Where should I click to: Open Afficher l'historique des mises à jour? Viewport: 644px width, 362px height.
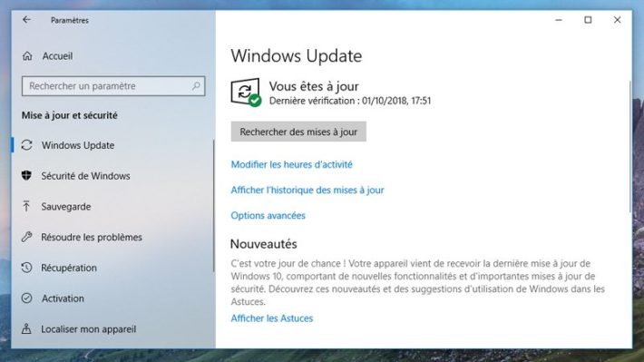307,190
